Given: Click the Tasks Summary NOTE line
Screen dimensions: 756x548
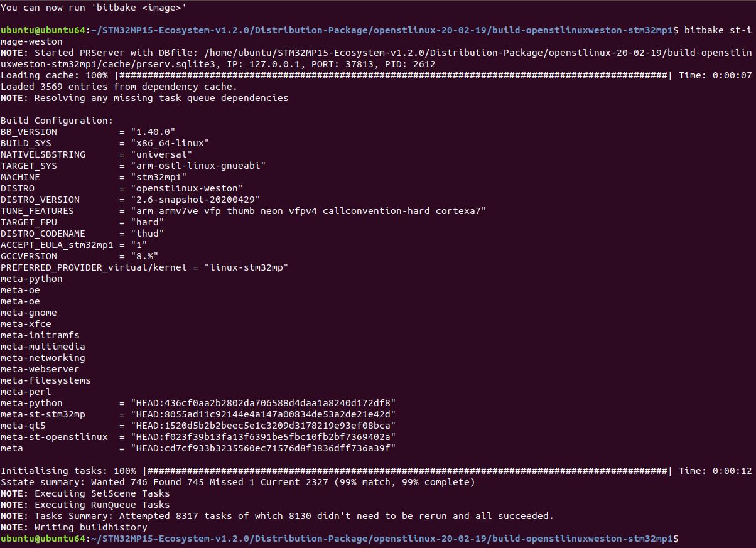Looking at the screenshot, I should (277, 516).
